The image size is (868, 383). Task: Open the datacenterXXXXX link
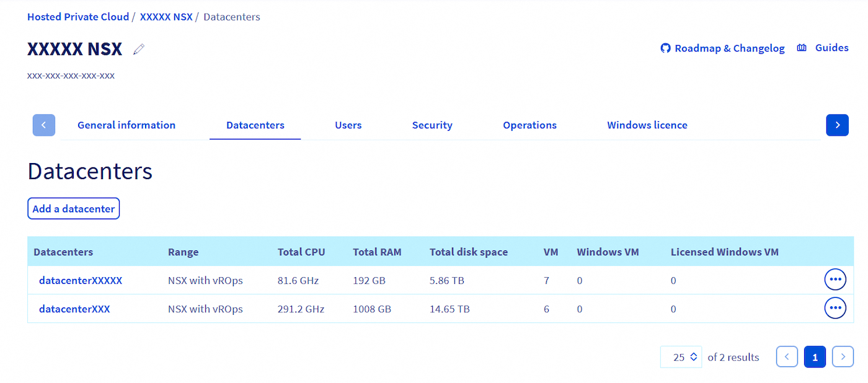coord(81,281)
